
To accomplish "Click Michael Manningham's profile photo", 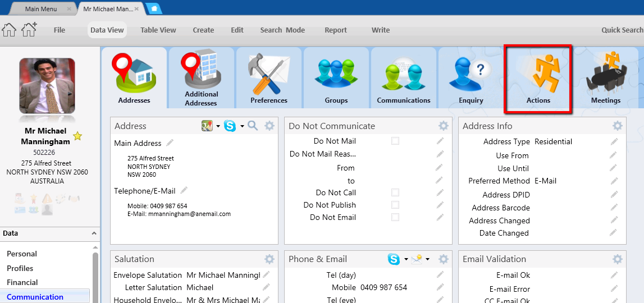I will (x=47, y=86).
